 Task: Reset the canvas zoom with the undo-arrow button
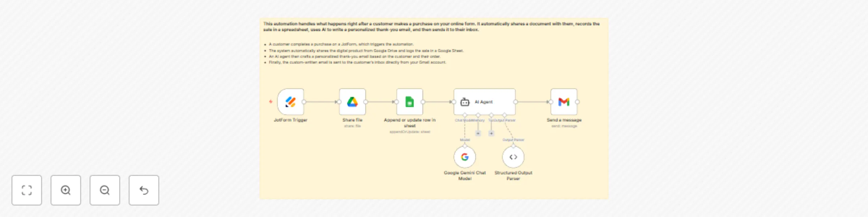point(144,190)
